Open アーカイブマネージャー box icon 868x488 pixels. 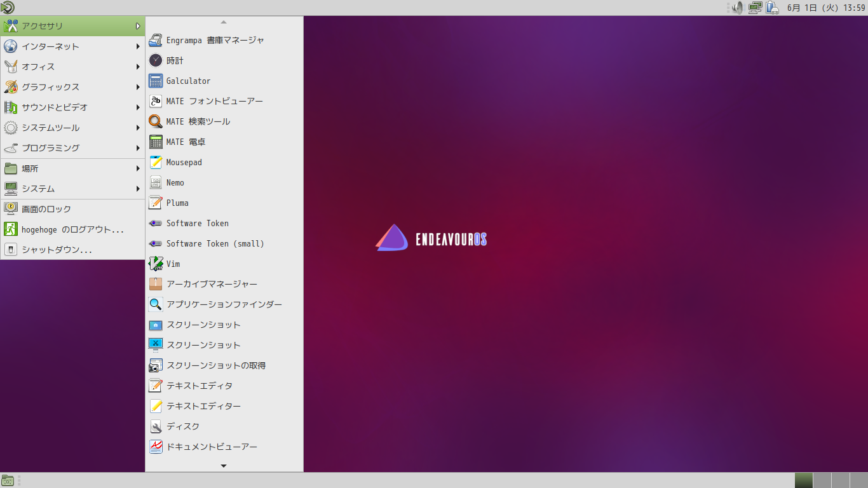pos(156,284)
